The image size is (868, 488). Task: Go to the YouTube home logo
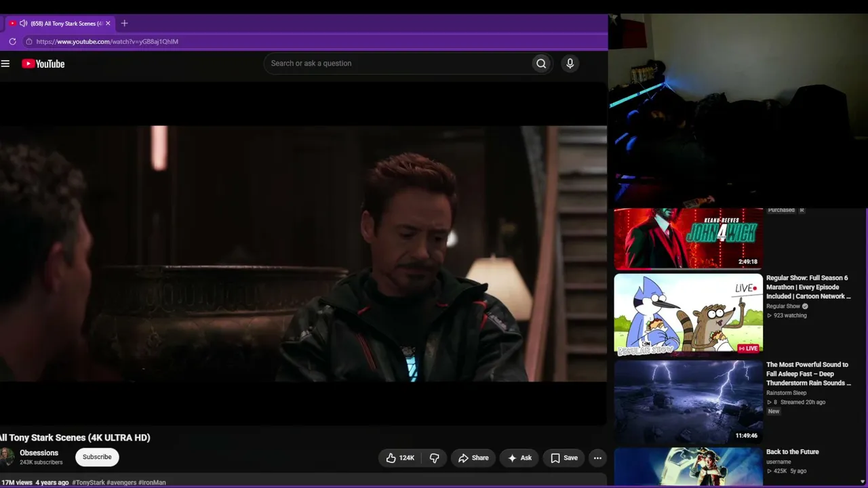[x=43, y=64]
